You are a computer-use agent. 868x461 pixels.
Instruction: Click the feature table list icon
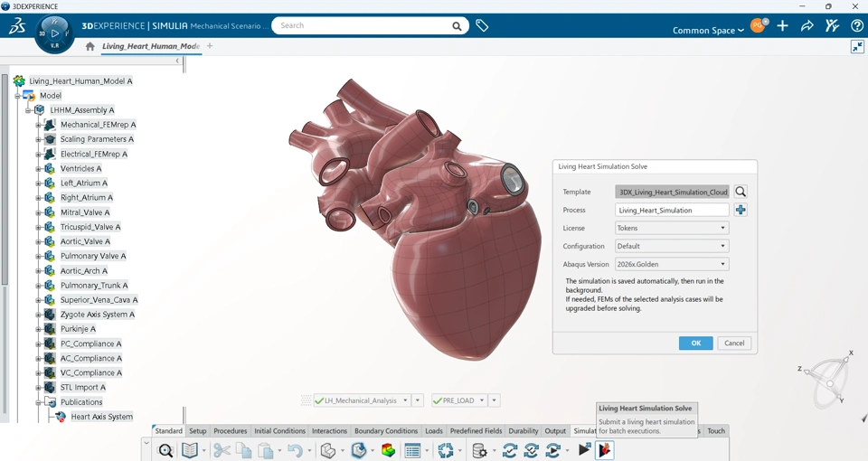click(x=412, y=450)
